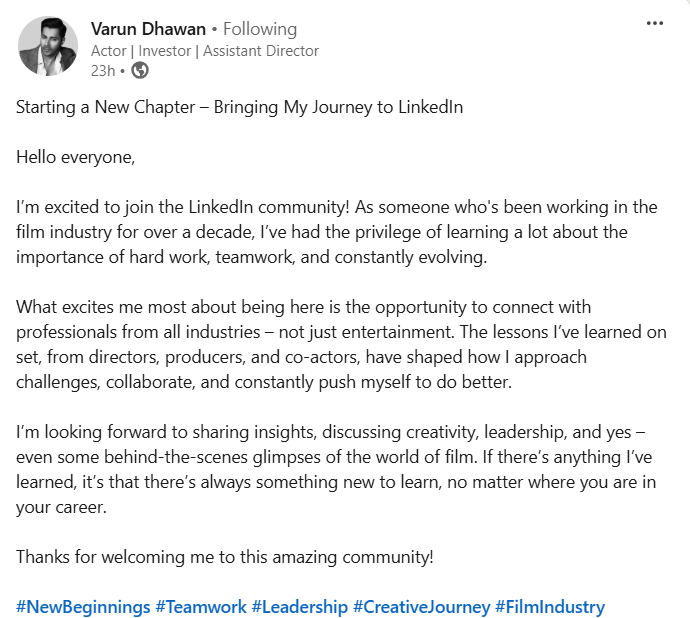This screenshot has width=690, height=618.
Task: Click the Following status label
Action: point(260,29)
